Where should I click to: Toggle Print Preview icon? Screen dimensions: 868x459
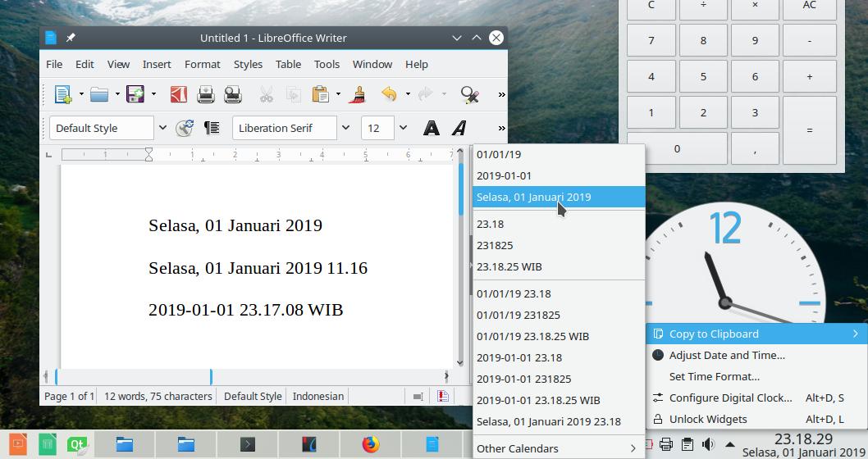point(232,94)
